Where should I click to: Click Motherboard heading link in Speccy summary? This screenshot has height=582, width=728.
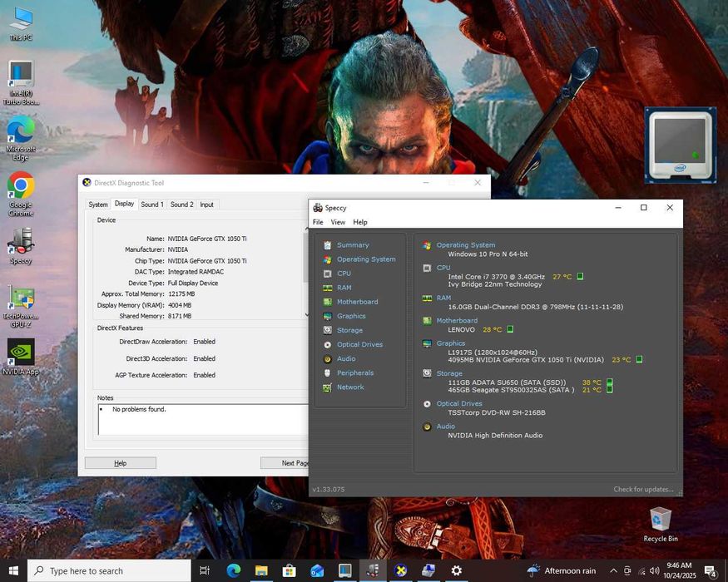tap(457, 321)
